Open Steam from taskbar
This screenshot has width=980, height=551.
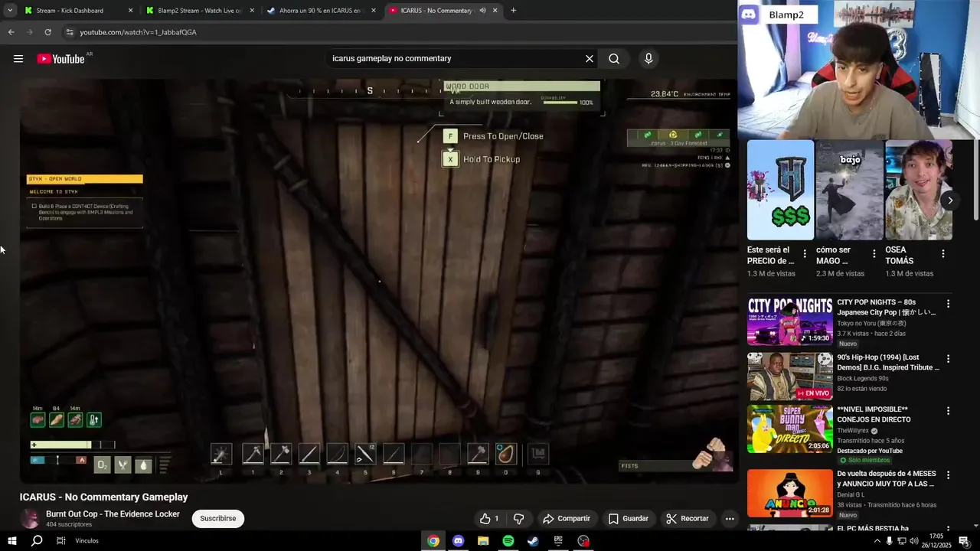pos(533,541)
